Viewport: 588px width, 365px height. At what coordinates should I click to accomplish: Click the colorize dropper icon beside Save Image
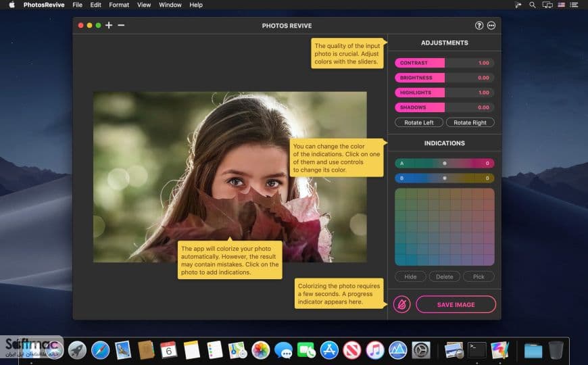401,304
